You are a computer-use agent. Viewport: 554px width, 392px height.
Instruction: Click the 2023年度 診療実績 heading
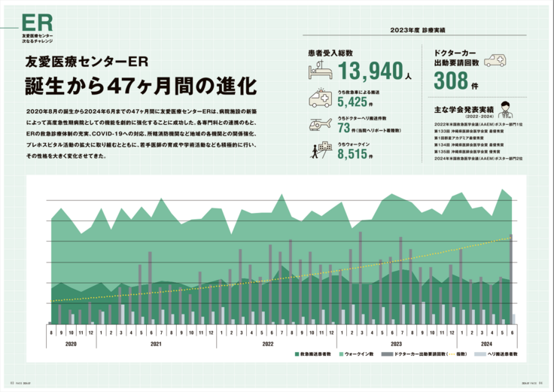(x=417, y=30)
